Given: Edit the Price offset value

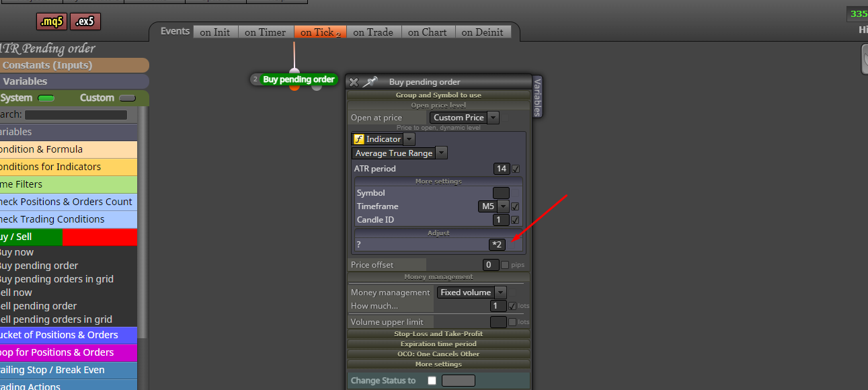Looking at the screenshot, I should pyautogui.click(x=491, y=265).
